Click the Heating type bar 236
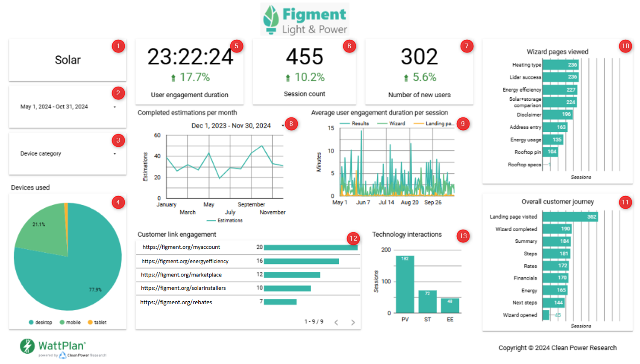The width and height of the screenshot is (640, 364). point(561,65)
